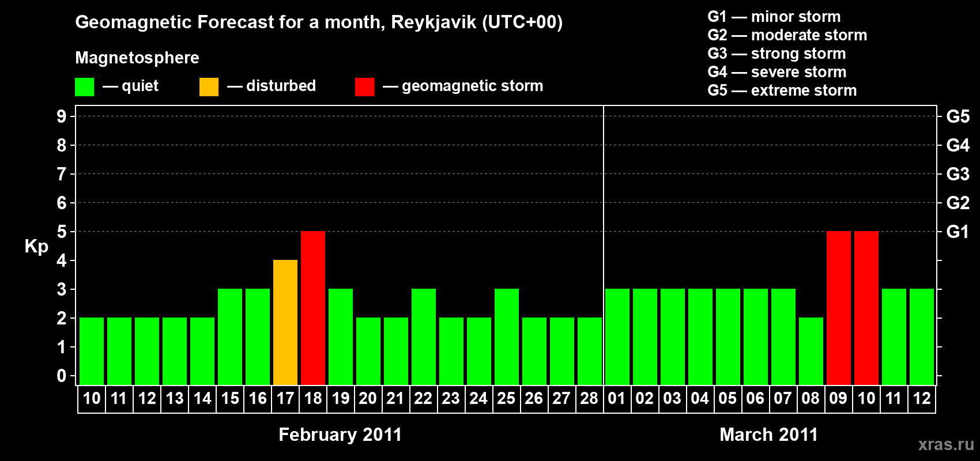
Task: Click the 'March 2011' month label
Action: (x=769, y=434)
